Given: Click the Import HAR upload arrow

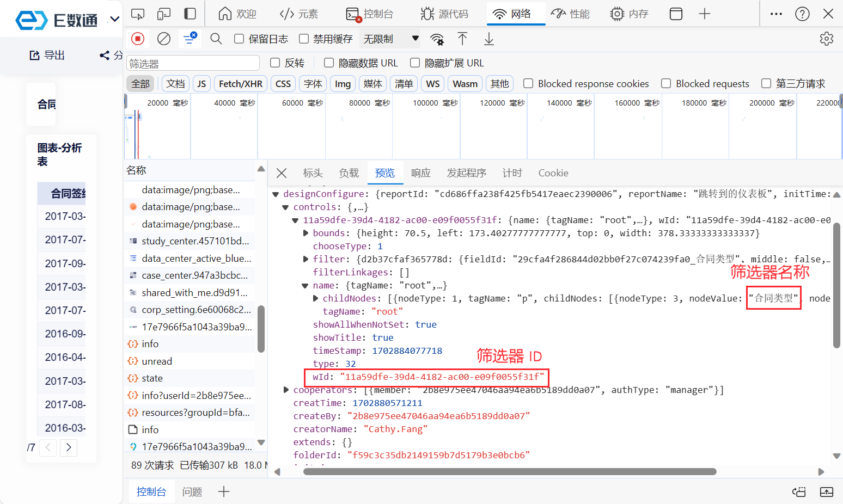Looking at the screenshot, I should tap(462, 39).
